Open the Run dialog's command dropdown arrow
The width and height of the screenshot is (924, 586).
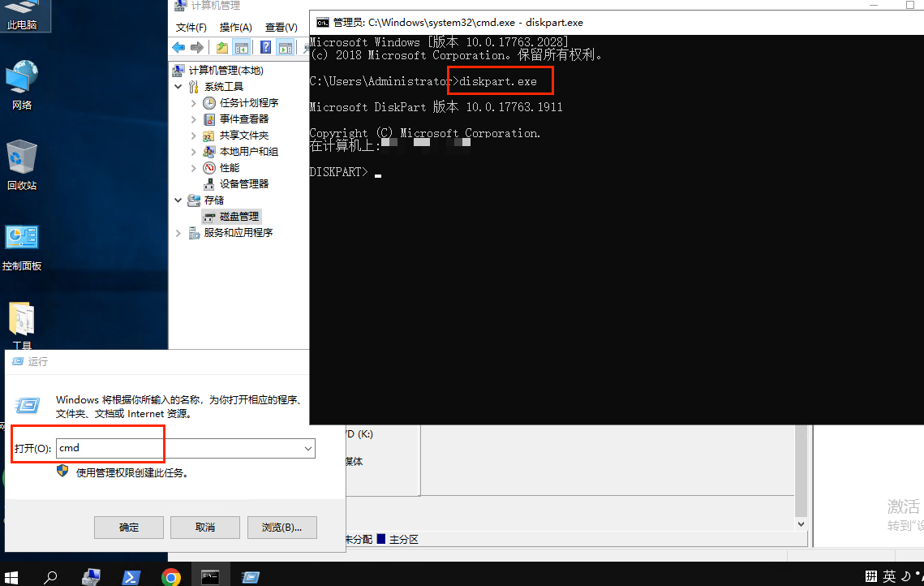click(308, 449)
